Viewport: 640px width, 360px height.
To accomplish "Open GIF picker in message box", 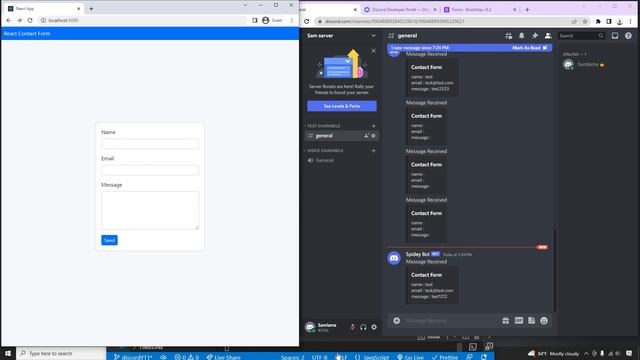I will (x=519, y=321).
